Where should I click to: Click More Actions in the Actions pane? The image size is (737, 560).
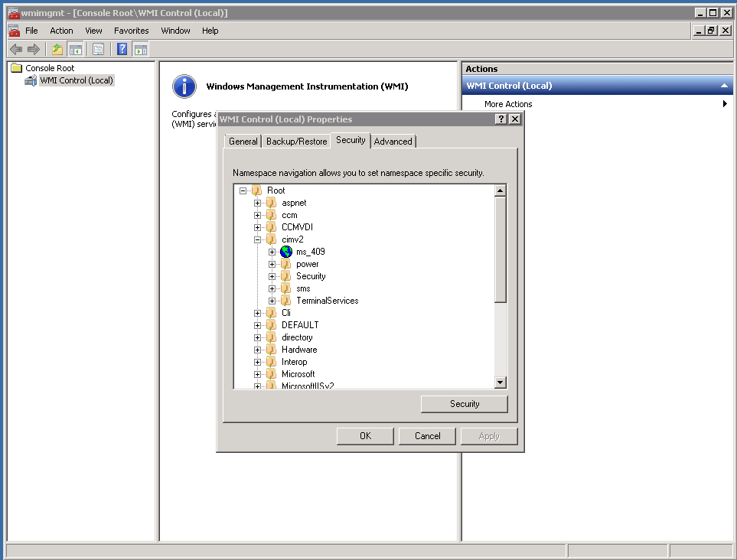[x=508, y=104]
